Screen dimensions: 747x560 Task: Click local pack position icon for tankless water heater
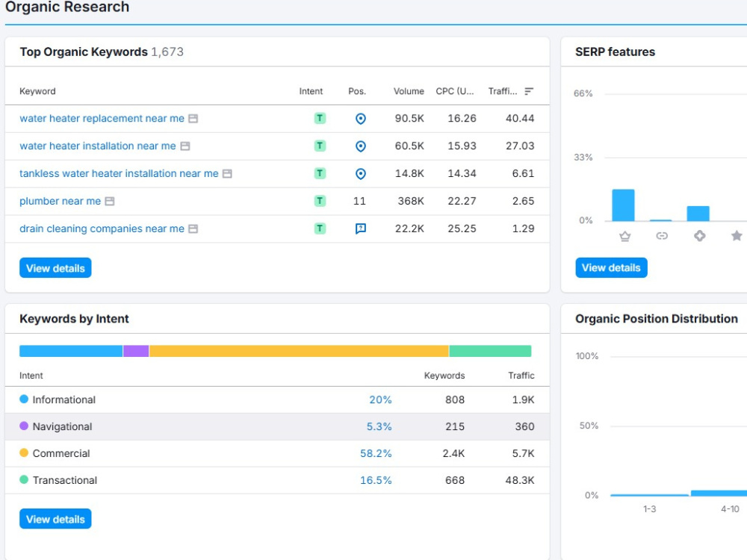pyautogui.click(x=361, y=174)
